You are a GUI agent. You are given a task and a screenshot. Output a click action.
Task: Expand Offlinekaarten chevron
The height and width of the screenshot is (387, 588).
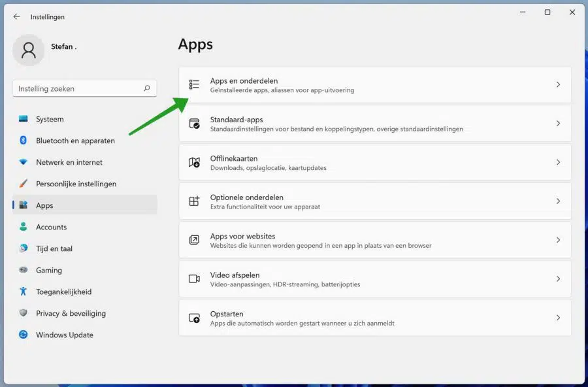pos(558,162)
